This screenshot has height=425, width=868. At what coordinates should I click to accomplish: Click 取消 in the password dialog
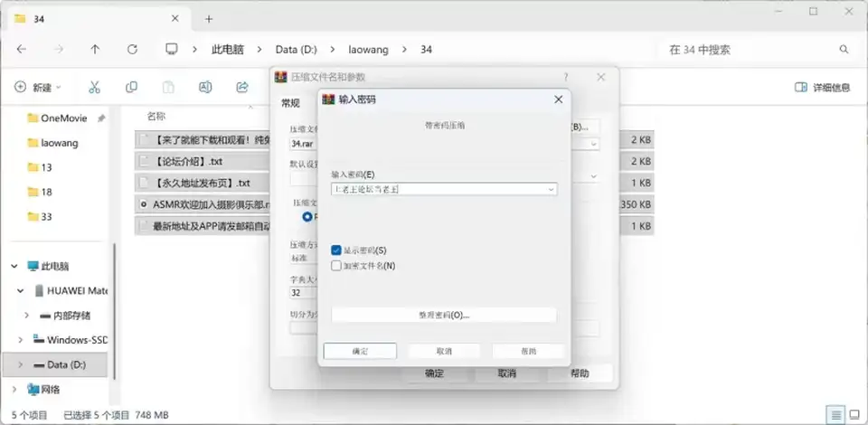click(444, 351)
